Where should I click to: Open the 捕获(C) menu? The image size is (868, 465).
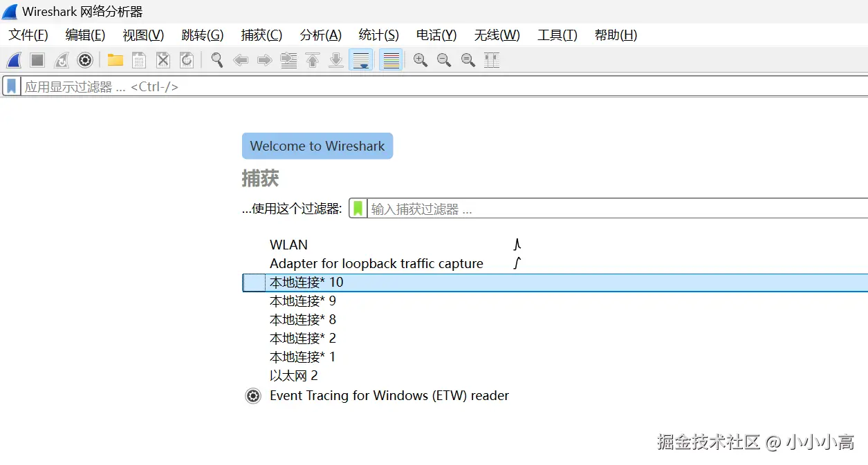point(261,35)
